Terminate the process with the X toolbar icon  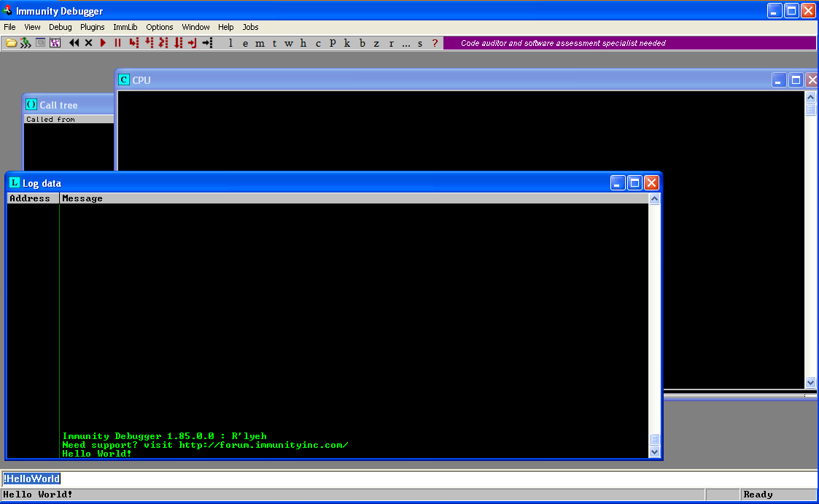(x=88, y=42)
